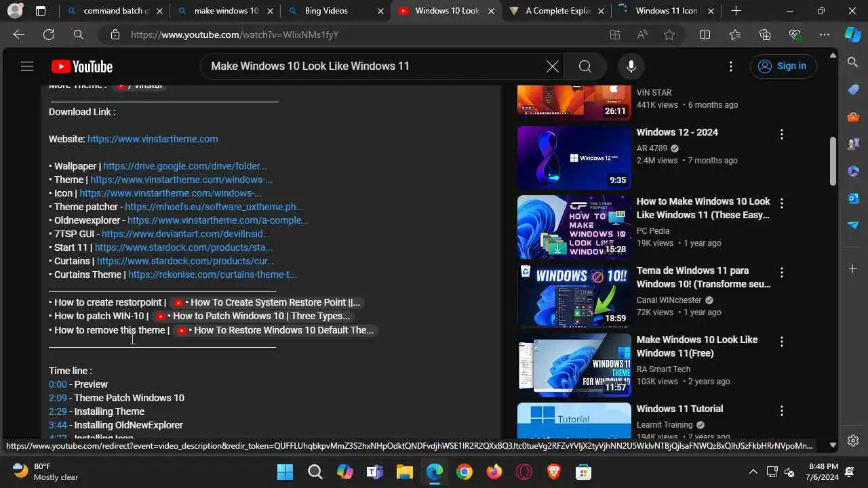The image size is (868, 488).
Task: Open the 7TSP GUI deviantart link
Action: pyautogui.click(x=186, y=234)
